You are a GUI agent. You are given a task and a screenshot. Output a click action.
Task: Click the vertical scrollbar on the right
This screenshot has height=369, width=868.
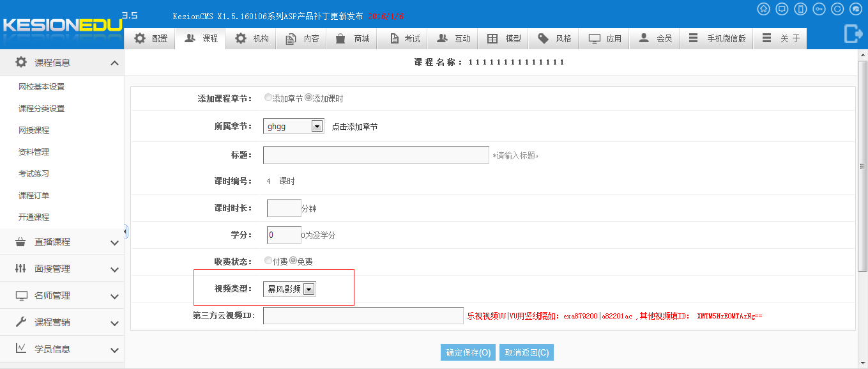(x=862, y=166)
